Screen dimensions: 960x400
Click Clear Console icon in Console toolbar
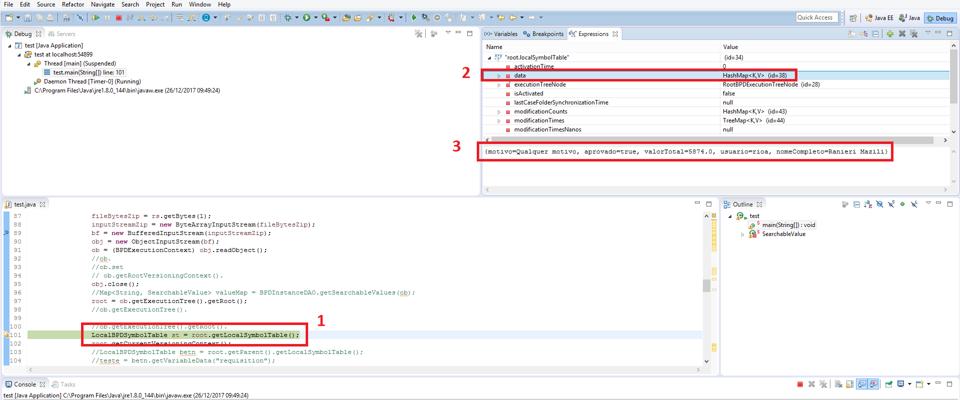tap(838, 384)
